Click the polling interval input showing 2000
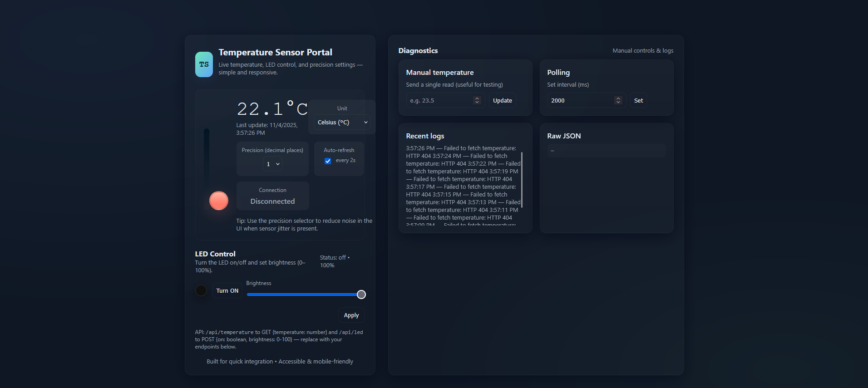868x388 pixels. (x=580, y=100)
